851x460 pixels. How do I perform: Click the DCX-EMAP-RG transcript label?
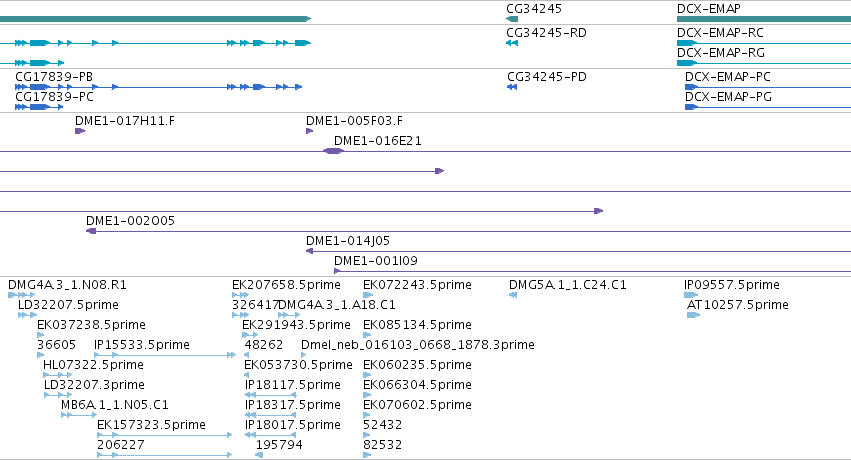tap(721, 53)
